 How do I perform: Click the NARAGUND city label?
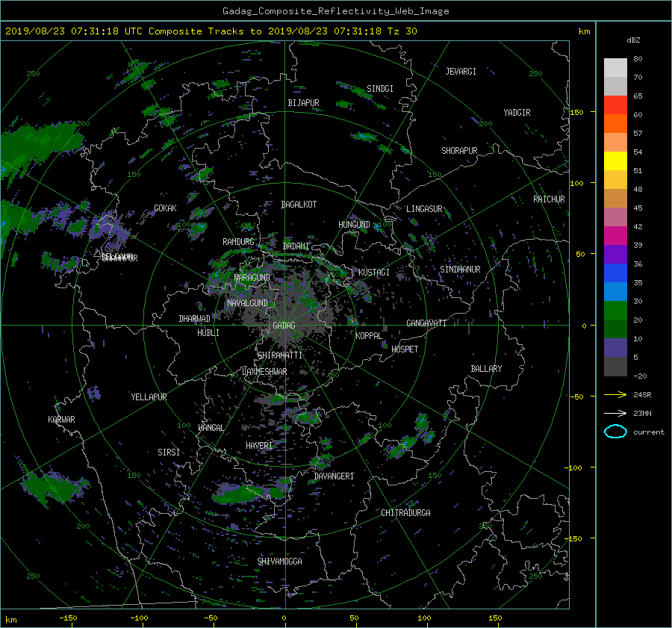pos(252,278)
